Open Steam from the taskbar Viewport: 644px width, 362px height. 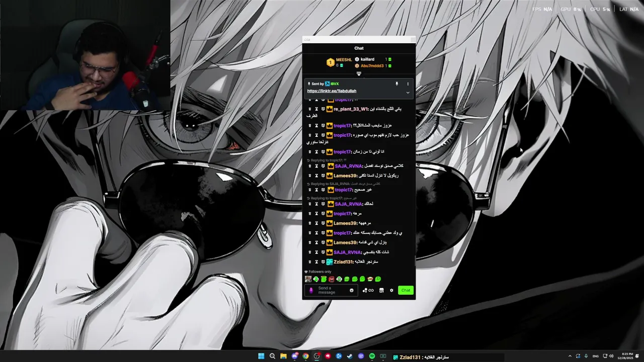click(350, 356)
